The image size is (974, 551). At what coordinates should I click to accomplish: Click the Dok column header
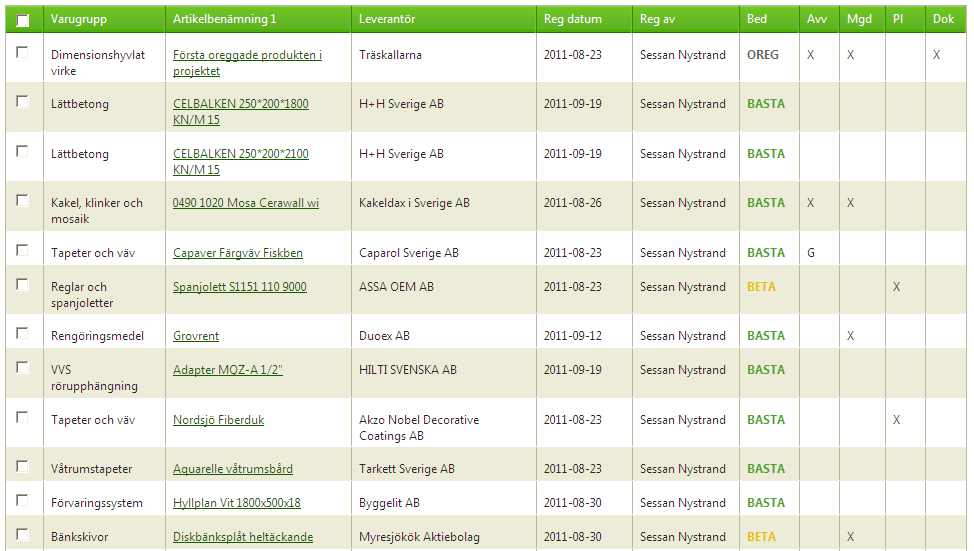(x=943, y=19)
